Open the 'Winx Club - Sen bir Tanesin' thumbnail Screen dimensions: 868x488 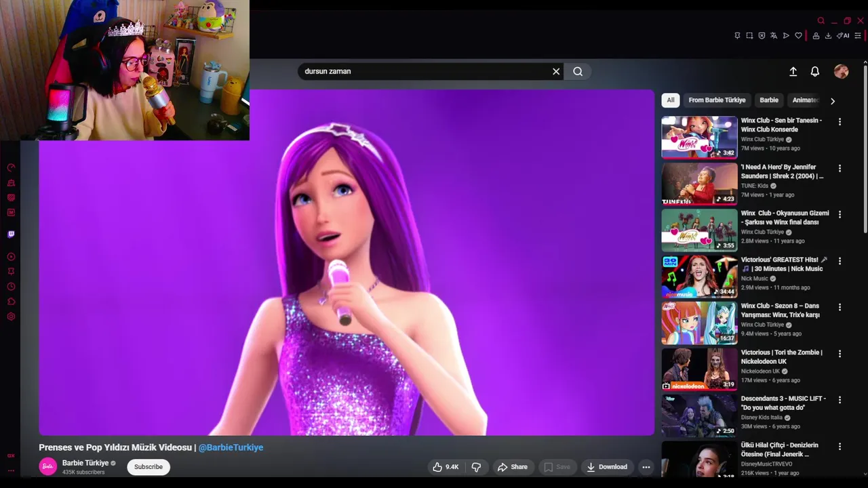[x=699, y=137]
